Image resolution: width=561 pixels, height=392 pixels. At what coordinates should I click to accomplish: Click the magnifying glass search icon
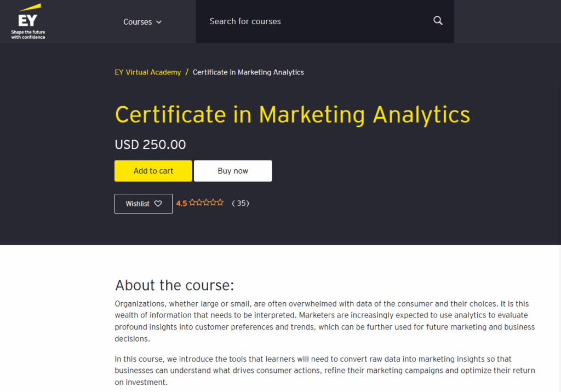pos(438,21)
